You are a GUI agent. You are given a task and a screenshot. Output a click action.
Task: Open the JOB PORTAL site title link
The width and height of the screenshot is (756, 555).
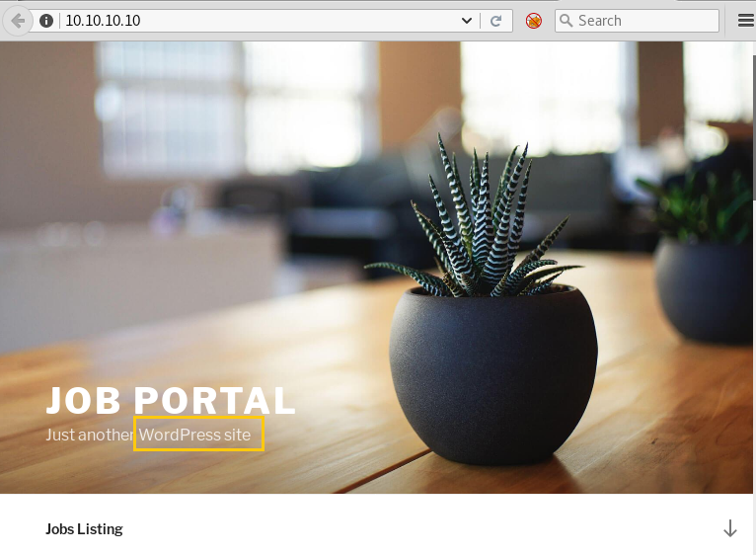170,401
